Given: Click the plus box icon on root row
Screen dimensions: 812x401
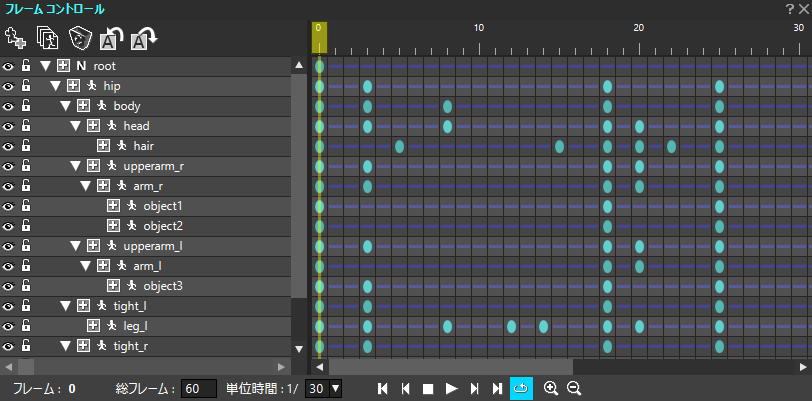Looking at the screenshot, I should pyautogui.click(x=63, y=66).
